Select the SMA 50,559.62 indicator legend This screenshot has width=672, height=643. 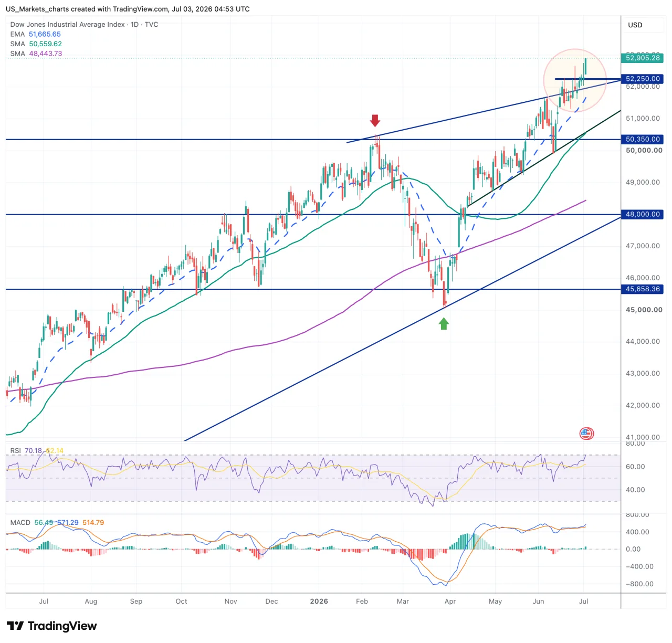coord(36,44)
